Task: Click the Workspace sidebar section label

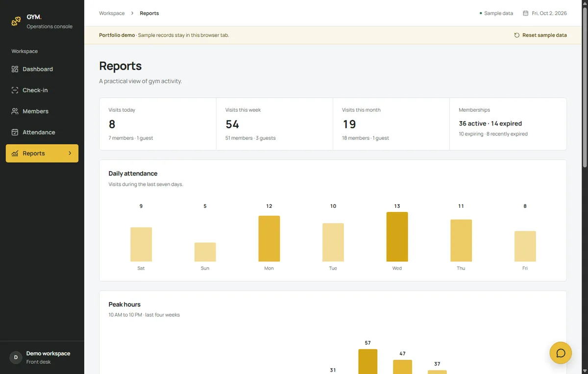Action: pos(24,51)
